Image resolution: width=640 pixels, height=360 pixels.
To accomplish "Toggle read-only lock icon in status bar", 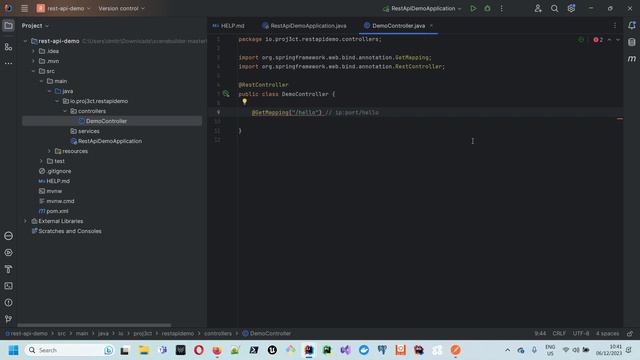I will pos(630,333).
